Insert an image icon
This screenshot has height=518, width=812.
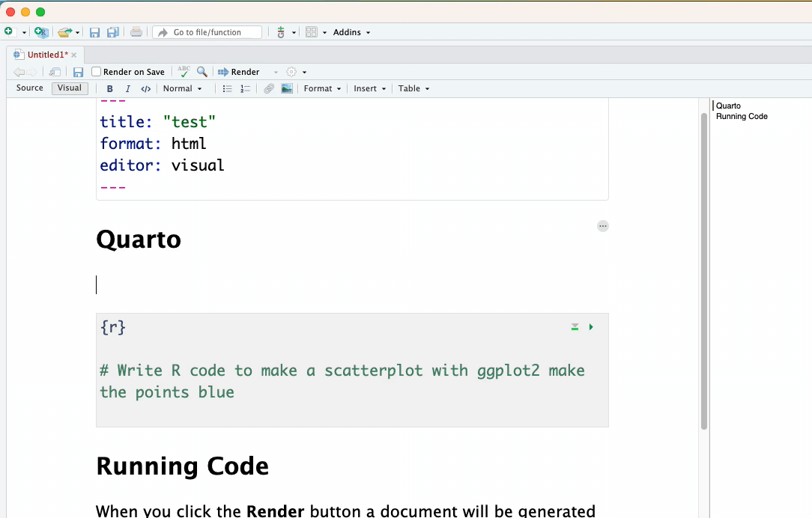[287, 88]
